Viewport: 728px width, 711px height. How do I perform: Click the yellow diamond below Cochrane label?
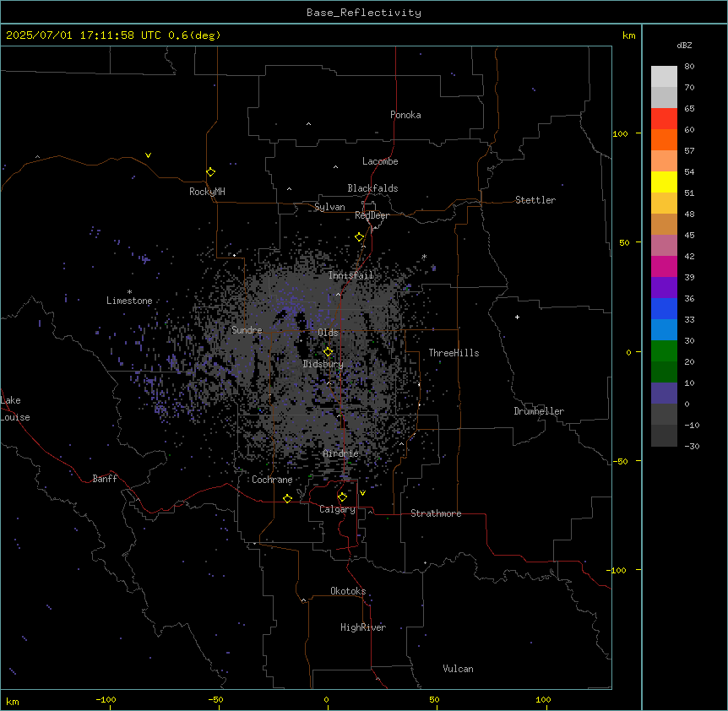[287, 498]
